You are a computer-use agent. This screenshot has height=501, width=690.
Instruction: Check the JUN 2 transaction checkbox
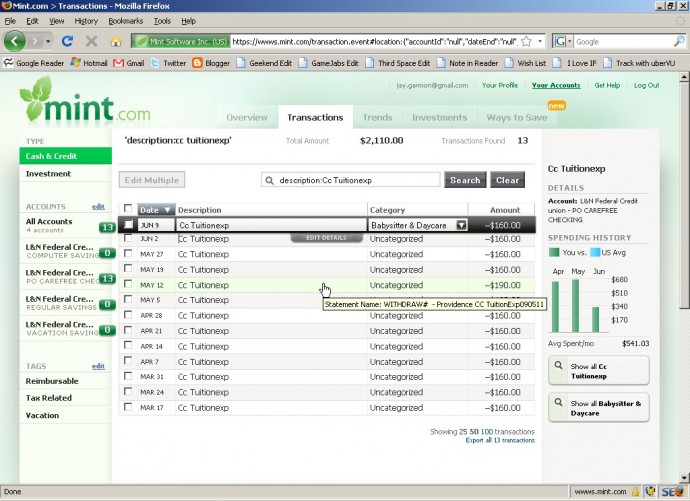128,238
